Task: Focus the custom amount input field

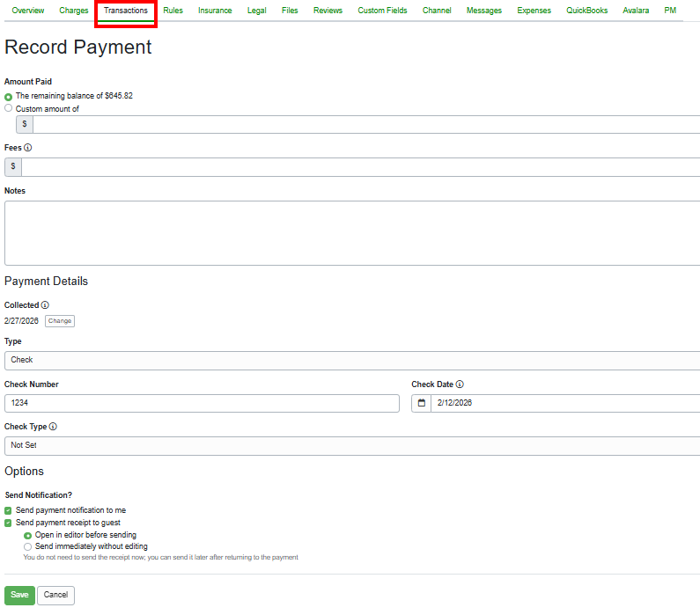Action: (x=366, y=124)
